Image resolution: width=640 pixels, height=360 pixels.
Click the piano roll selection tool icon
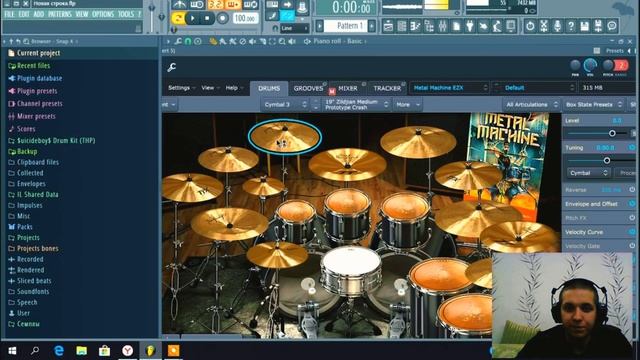coord(272,41)
